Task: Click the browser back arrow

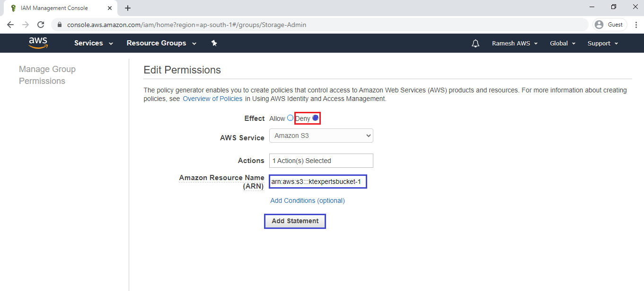Action: coord(10,25)
